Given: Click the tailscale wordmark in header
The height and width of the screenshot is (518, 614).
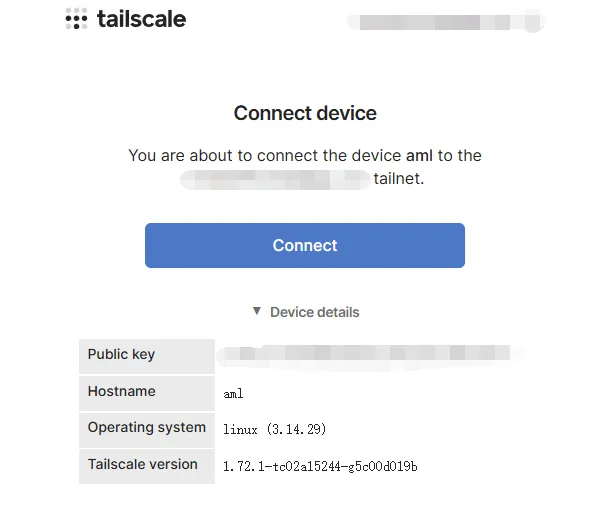Looking at the screenshot, I should (141, 19).
